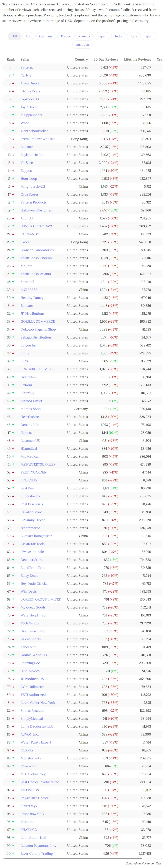Open the Hey Dude Official link
This screenshot has width=164, height=868.
pos(34,584)
